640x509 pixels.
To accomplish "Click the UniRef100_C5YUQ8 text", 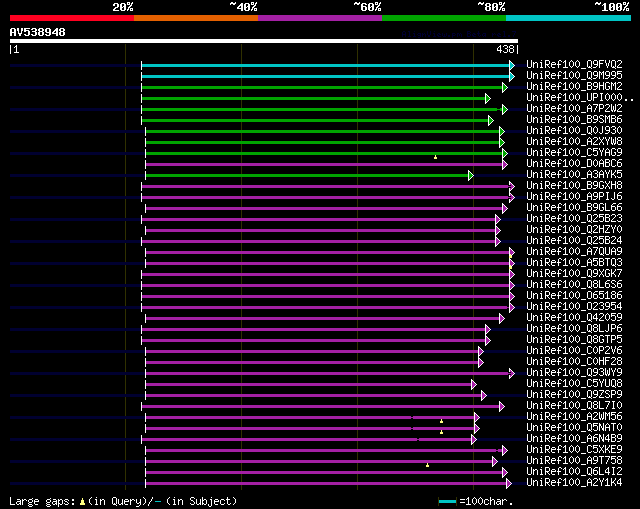I will (x=574, y=384).
